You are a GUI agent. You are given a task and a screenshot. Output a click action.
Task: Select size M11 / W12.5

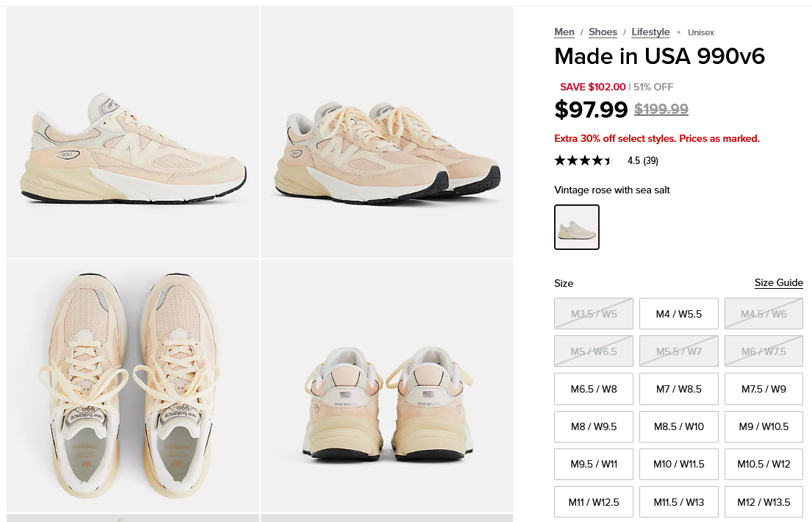click(594, 502)
